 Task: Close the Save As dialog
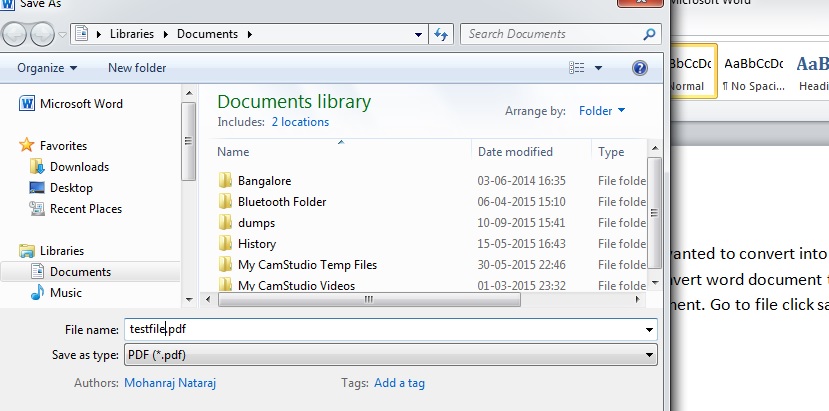(x=640, y=3)
